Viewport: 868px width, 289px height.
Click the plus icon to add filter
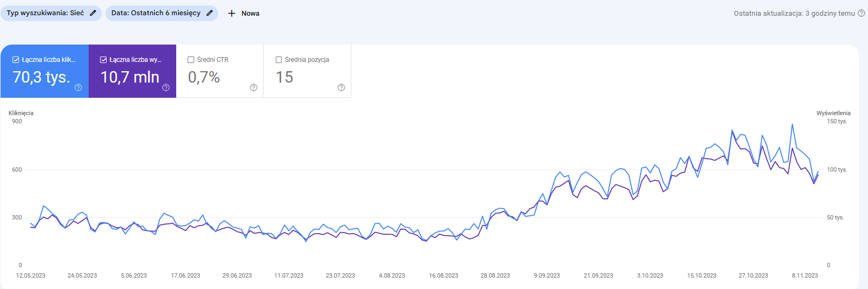point(232,13)
